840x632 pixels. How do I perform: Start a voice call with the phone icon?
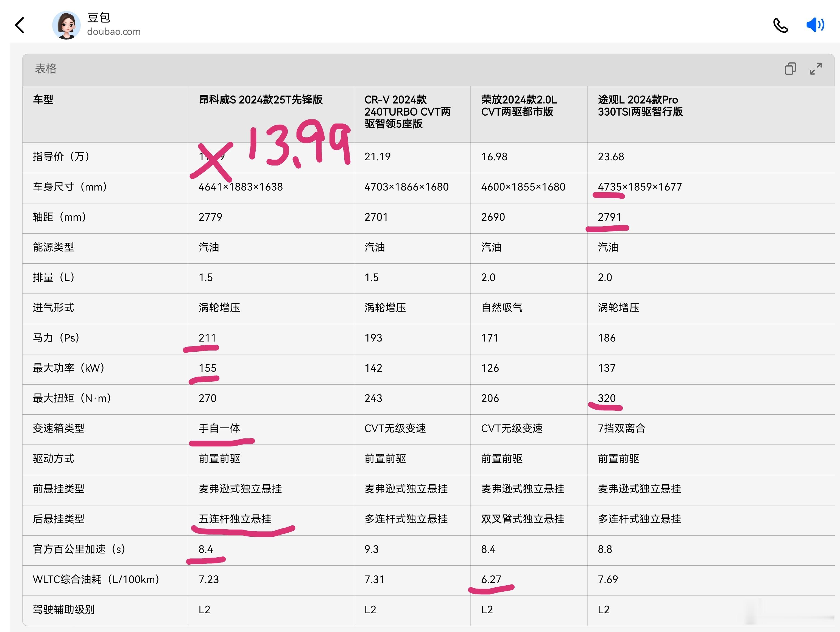click(781, 26)
